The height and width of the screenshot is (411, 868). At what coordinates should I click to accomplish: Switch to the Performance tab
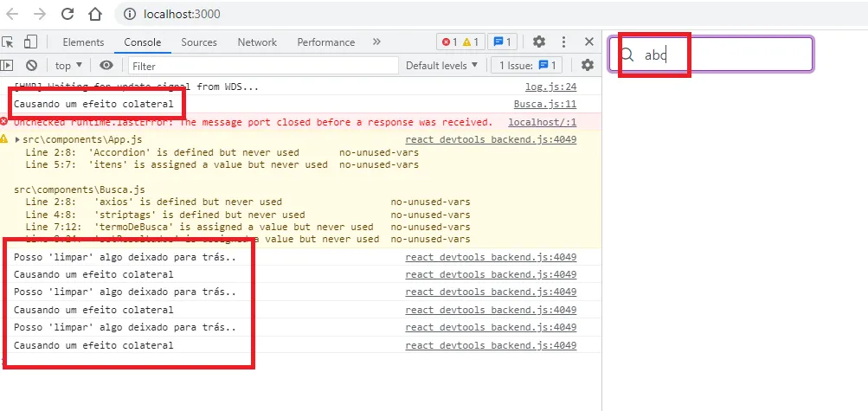click(326, 42)
